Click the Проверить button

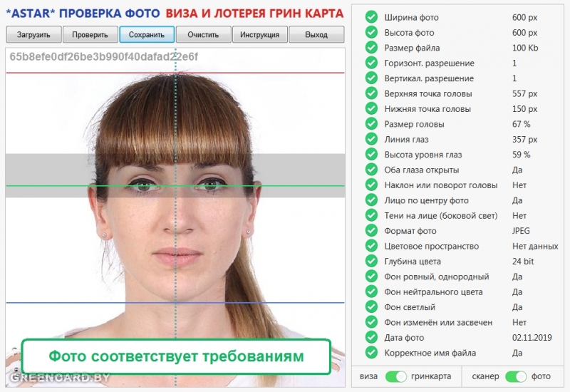coord(90,34)
